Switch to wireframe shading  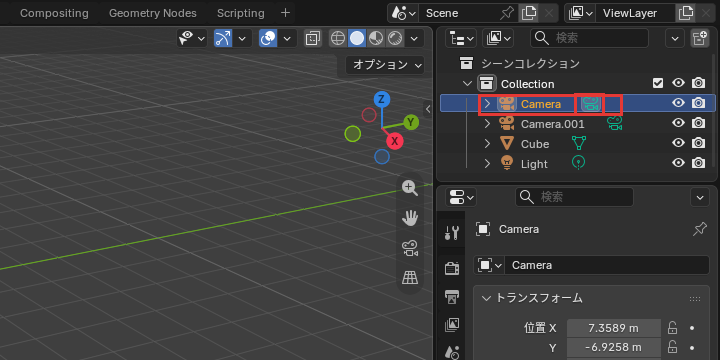click(x=338, y=39)
